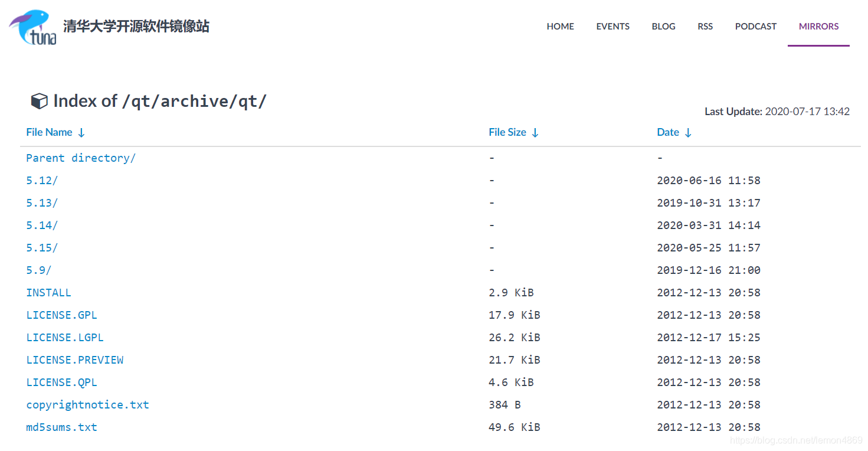
Task: Go to Parent directory/
Action: click(81, 158)
